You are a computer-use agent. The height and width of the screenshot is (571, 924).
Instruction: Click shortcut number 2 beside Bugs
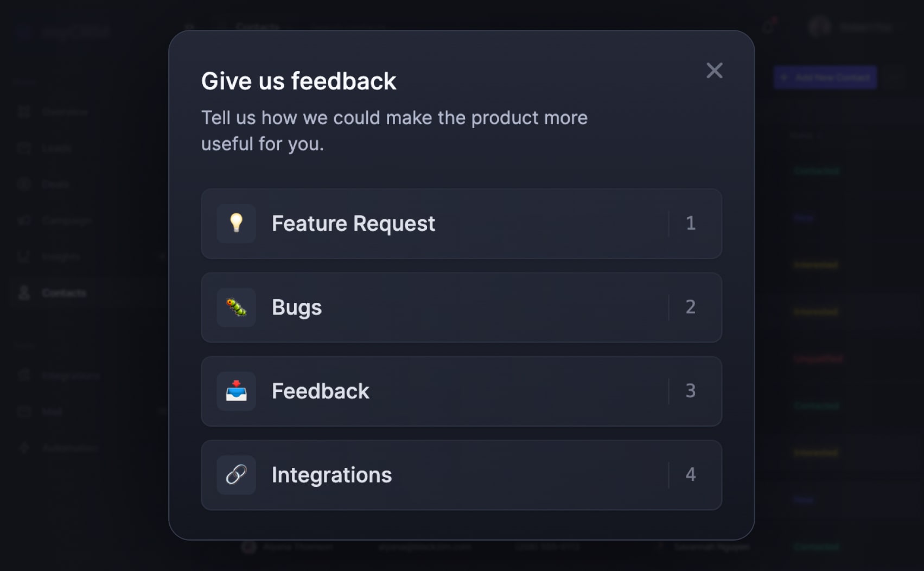click(x=691, y=307)
